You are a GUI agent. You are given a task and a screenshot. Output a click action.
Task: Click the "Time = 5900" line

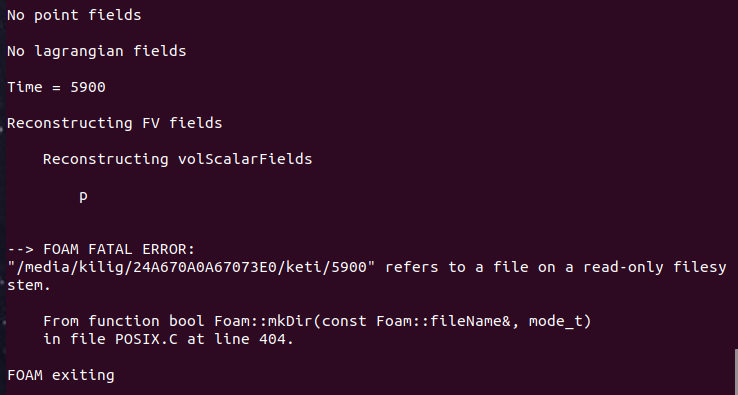tap(56, 87)
